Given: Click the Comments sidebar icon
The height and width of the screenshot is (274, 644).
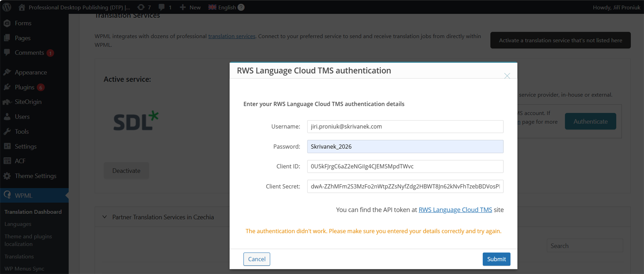Looking at the screenshot, I should pos(7,53).
